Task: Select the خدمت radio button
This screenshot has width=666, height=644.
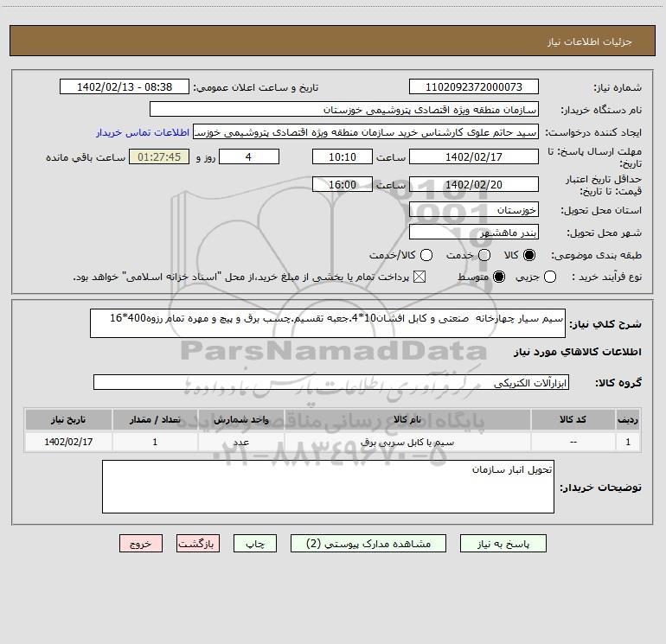Action: coord(484,255)
